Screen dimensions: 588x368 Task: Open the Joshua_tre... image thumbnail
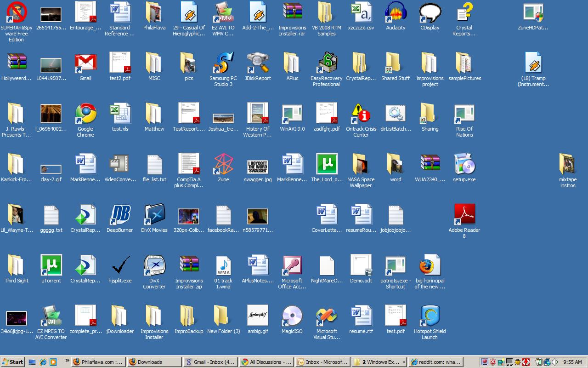pyautogui.click(x=223, y=119)
